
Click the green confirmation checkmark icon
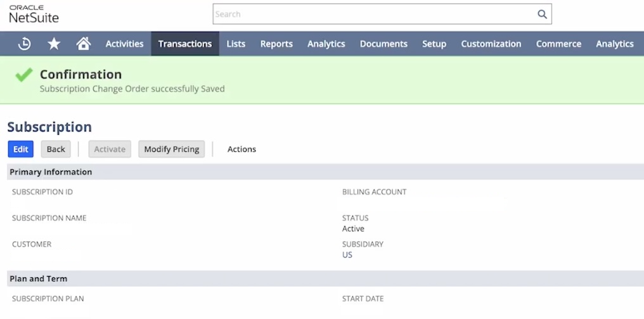coord(23,76)
